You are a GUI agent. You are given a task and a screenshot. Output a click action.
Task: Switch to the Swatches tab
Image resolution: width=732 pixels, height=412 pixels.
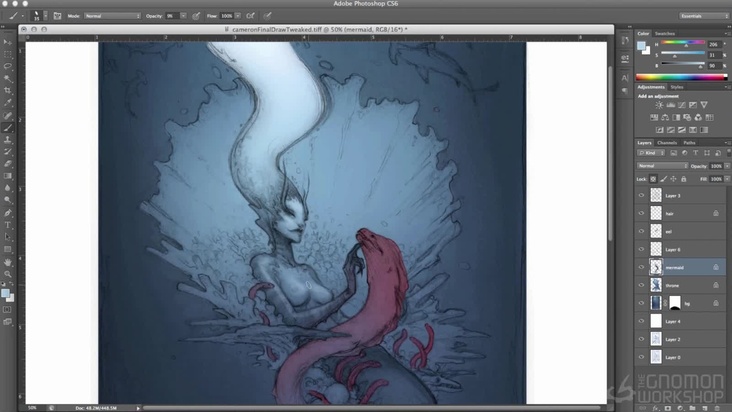[664, 34]
